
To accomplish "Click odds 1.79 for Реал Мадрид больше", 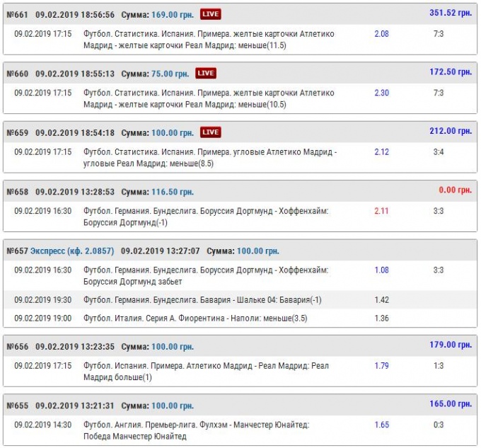I will coord(381,366).
